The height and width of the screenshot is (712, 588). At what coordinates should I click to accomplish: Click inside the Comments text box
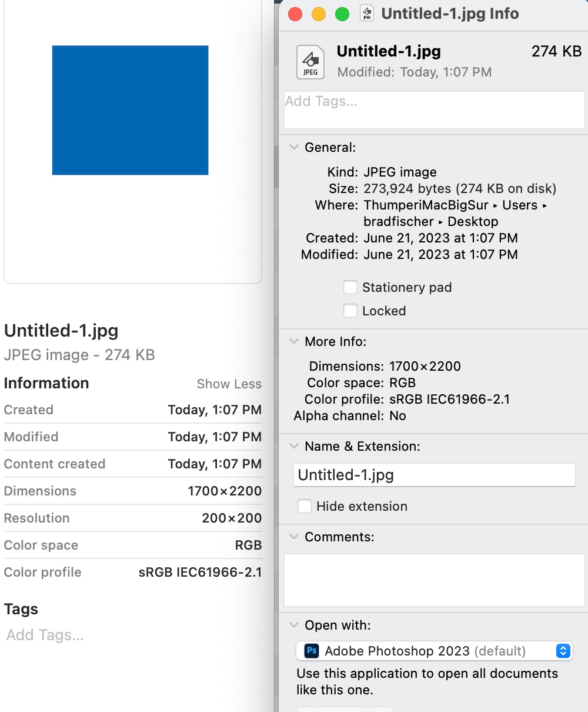(x=435, y=580)
